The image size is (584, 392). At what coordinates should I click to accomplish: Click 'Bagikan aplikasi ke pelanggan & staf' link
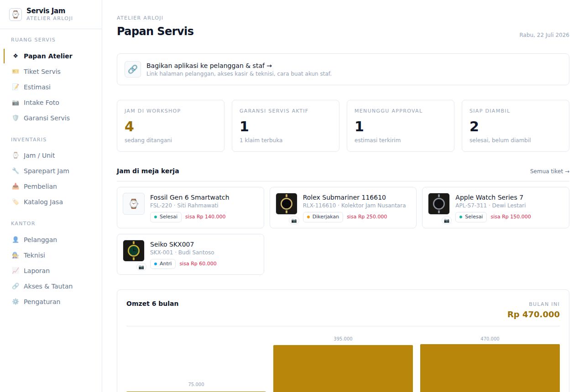coord(343,69)
